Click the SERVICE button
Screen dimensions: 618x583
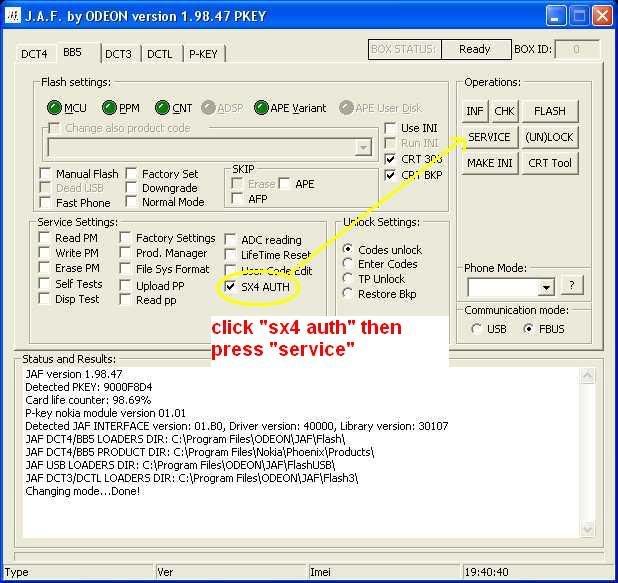coord(489,137)
